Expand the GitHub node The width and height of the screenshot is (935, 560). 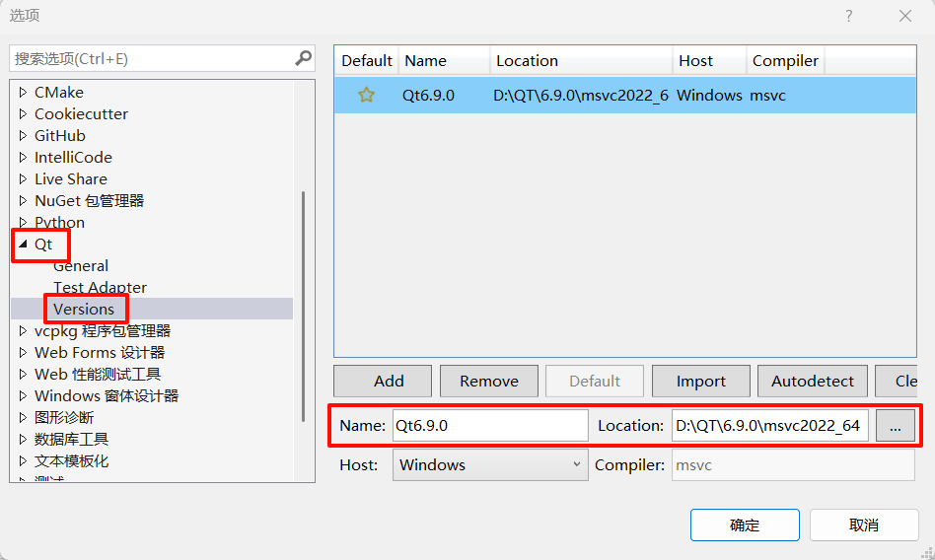click(24, 136)
